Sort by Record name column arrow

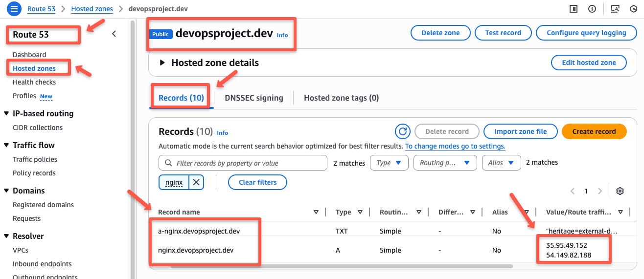tap(316, 212)
